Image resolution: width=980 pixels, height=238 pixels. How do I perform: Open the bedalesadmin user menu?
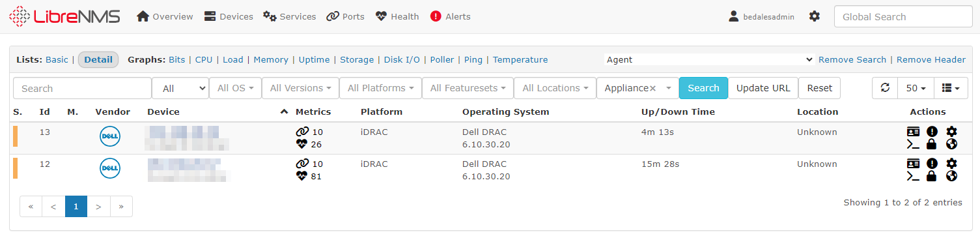point(761,16)
